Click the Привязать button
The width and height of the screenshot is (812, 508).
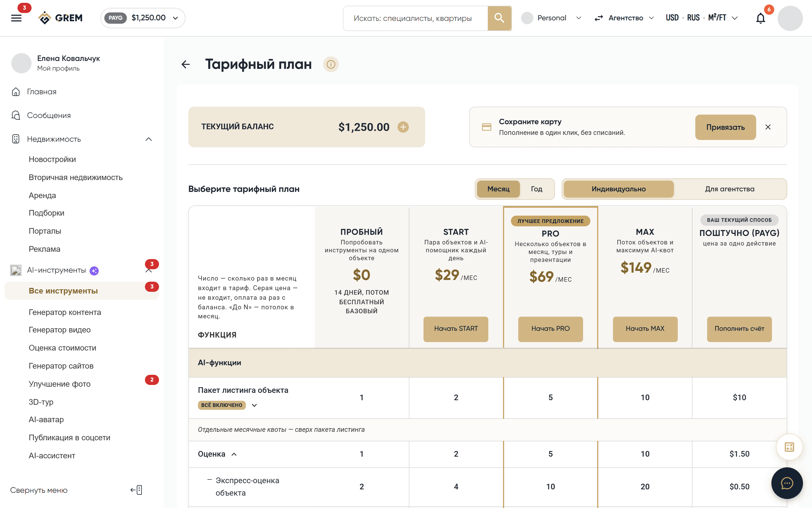(x=725, y=127)
